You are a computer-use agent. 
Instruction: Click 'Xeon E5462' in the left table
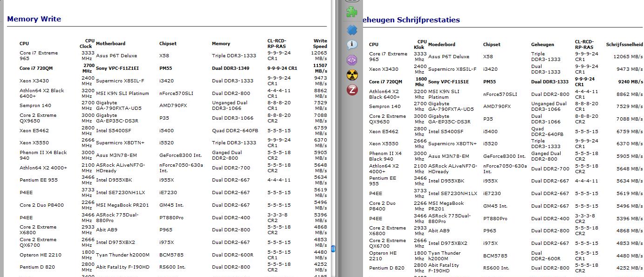(x=34, y=131)
